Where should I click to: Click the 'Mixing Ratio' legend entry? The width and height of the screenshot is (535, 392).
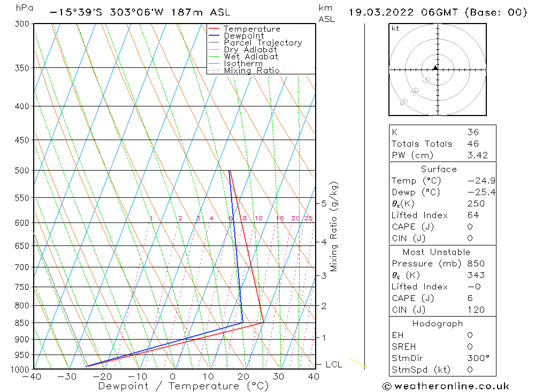(251, 70)
